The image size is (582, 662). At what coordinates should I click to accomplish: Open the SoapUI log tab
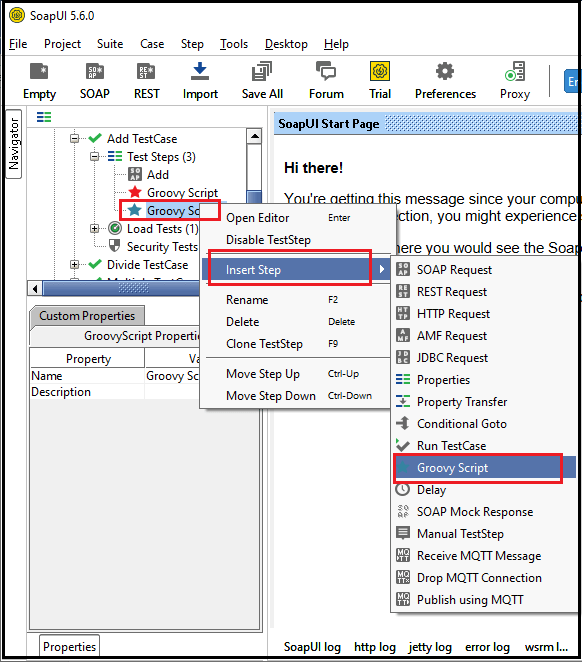(312, 647)
